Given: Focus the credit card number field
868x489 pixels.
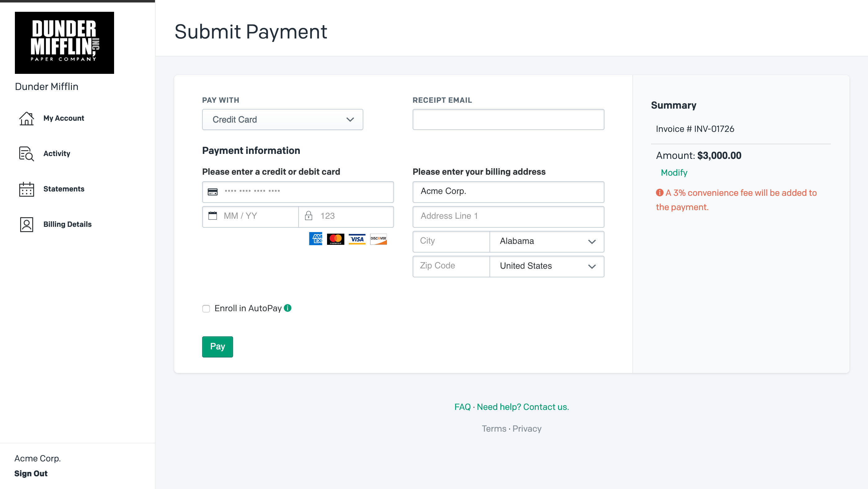Looking at the screenshot, I should point(303,191).
